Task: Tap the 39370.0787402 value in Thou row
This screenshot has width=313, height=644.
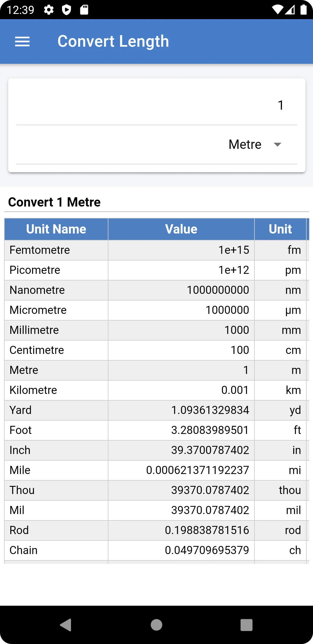Action: pos(210,490)
